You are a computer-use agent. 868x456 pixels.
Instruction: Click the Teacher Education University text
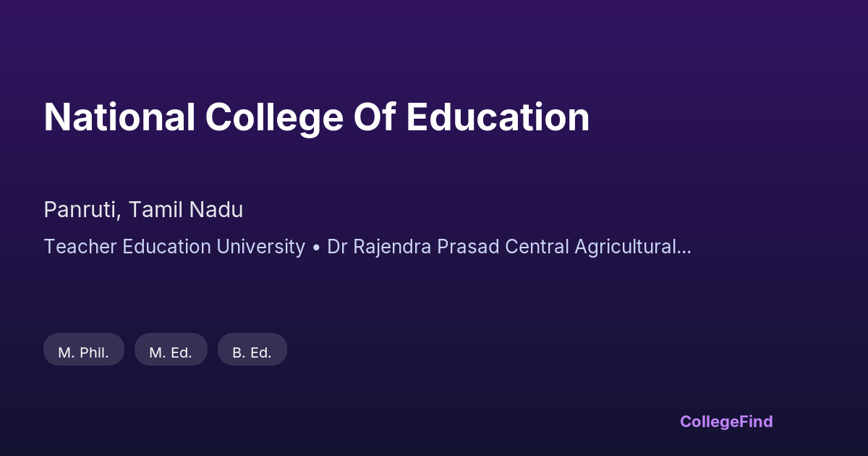174,247
